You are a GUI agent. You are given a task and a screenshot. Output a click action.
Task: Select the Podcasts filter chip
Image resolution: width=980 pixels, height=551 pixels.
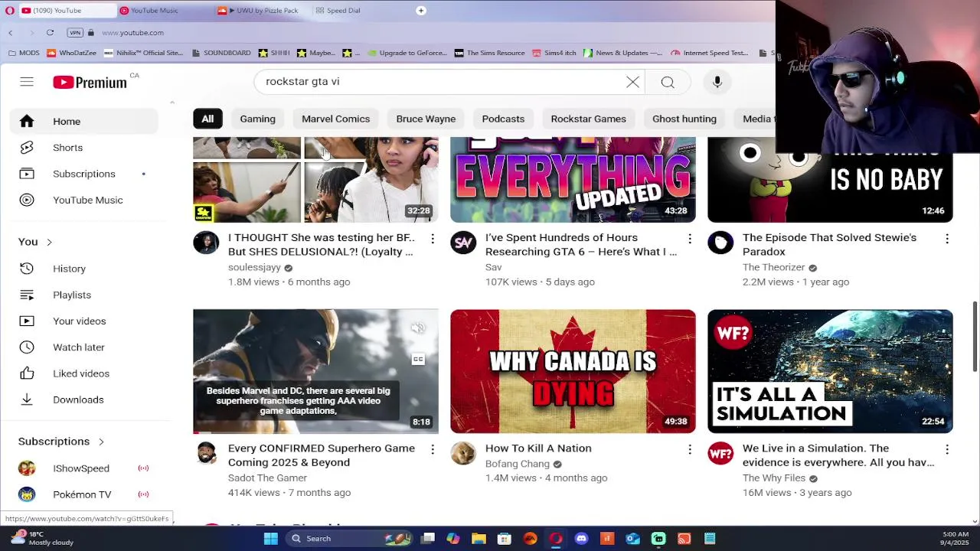(503, 119)
